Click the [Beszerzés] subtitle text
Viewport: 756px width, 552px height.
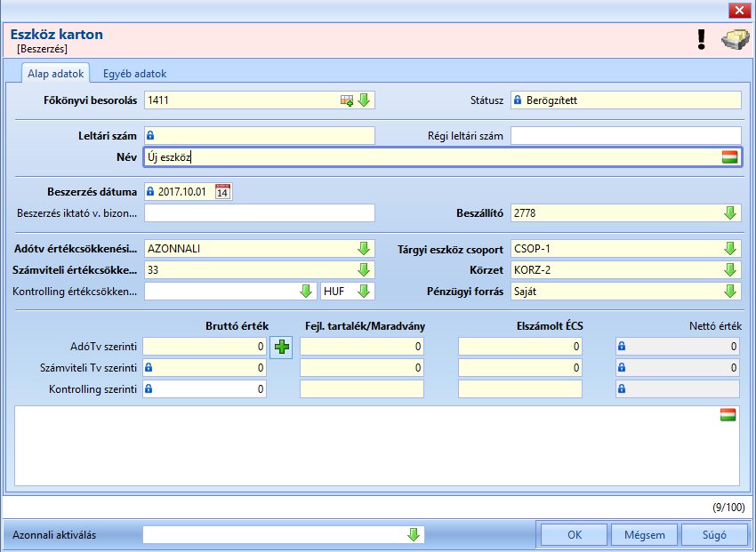42,49
